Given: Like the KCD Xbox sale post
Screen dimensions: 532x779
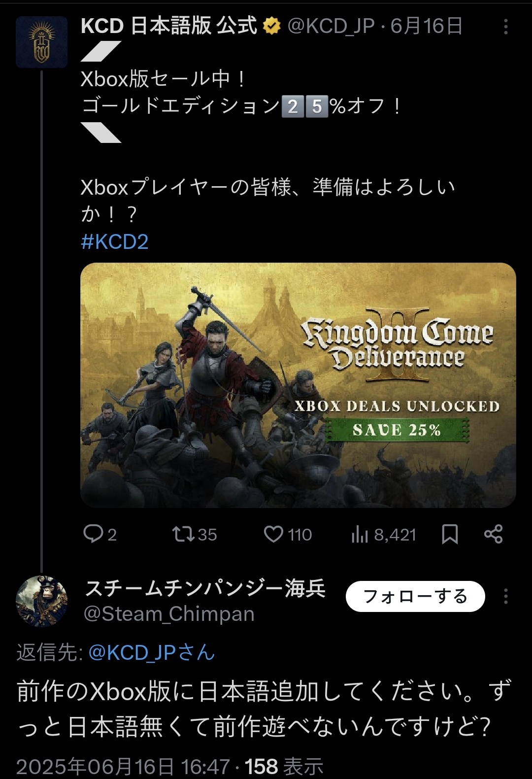Looking at the screenshot, I should (x=273, y=534).
